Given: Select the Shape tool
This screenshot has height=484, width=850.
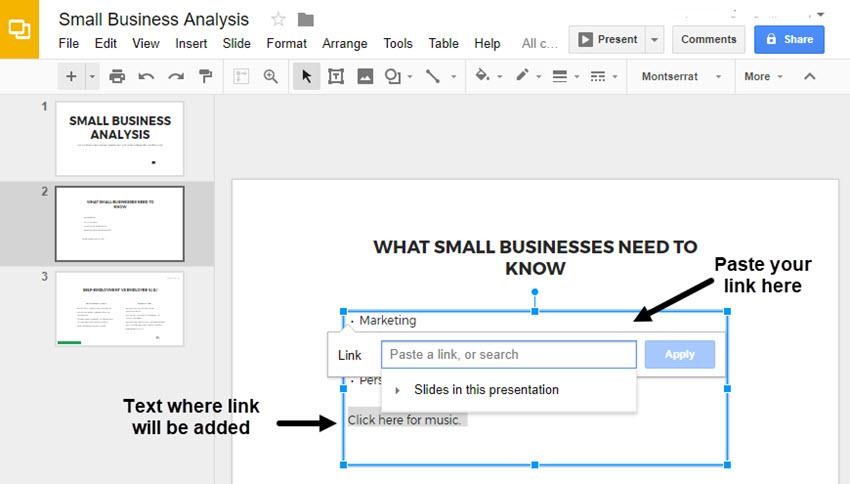Looking at the screenshot, I should [392, 76].
